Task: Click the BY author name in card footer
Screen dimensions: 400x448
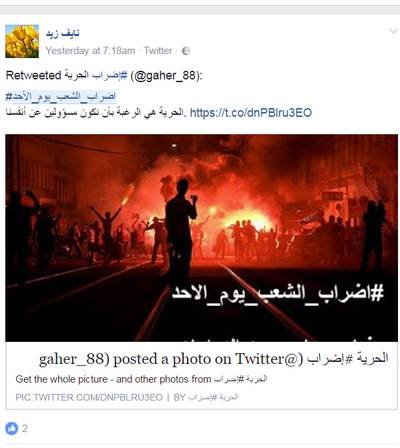Action: pos(213,397)
